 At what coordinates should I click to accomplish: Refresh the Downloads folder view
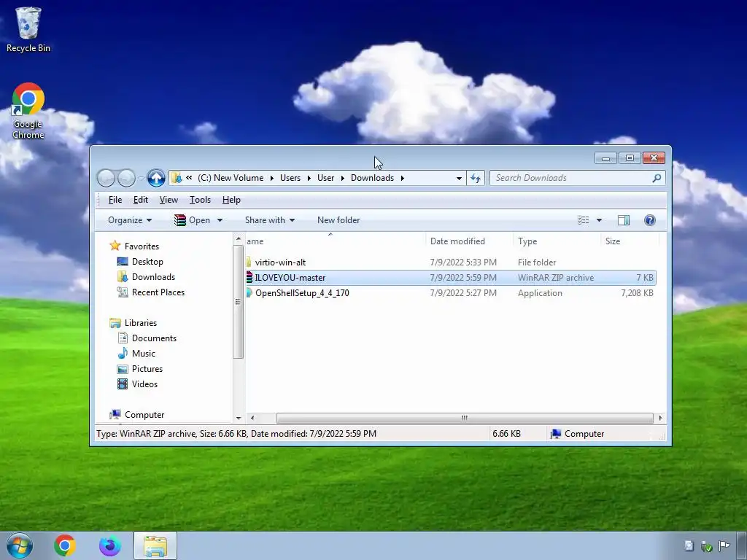tap(476, 178)
